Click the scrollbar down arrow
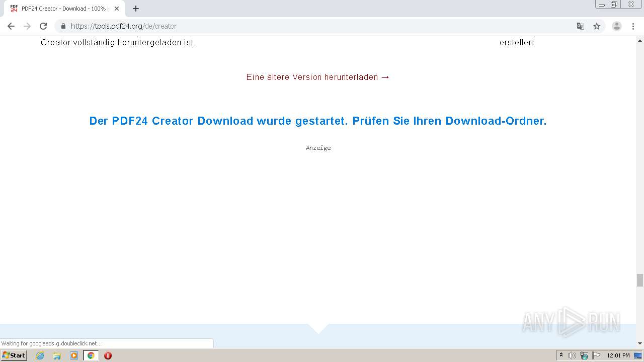 tap(640, 343)
